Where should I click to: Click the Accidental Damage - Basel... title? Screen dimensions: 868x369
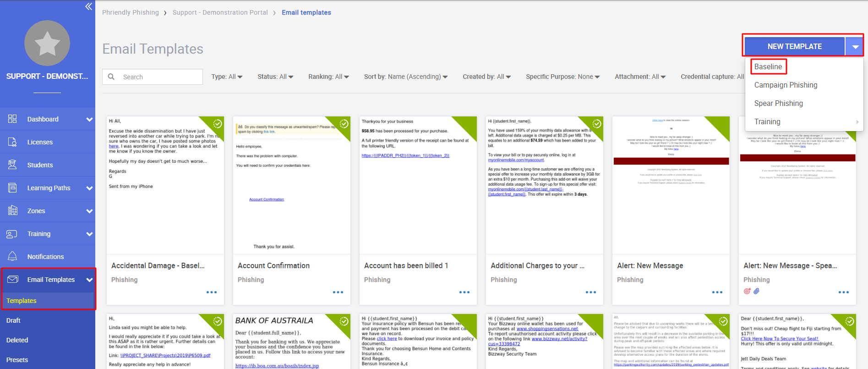[x=158, y=265]
